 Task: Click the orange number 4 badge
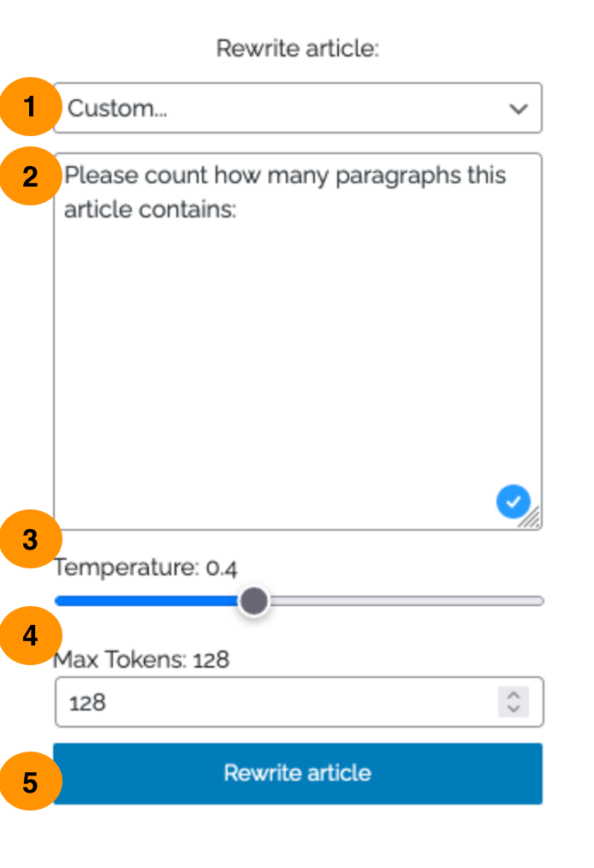[31, 635]
